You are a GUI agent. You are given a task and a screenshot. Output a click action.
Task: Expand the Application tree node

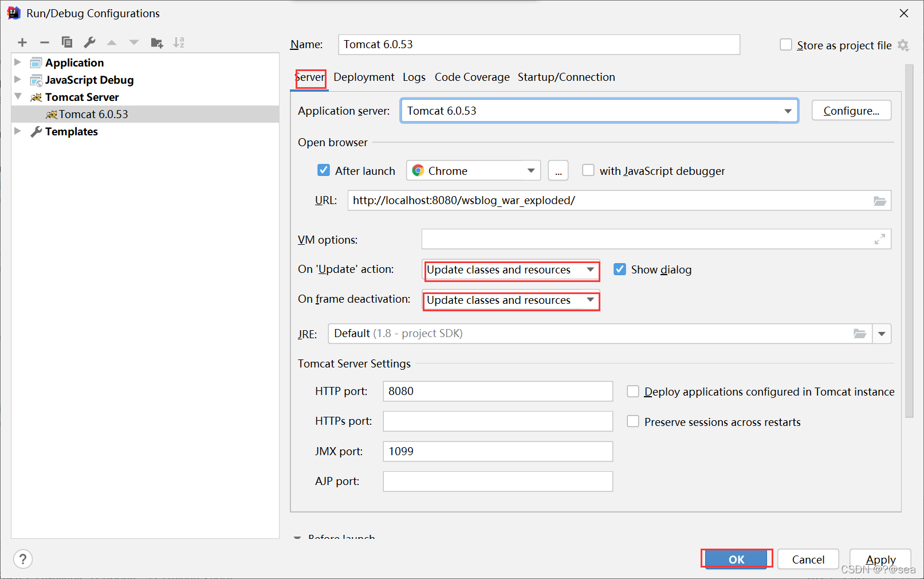click(18, 62)
